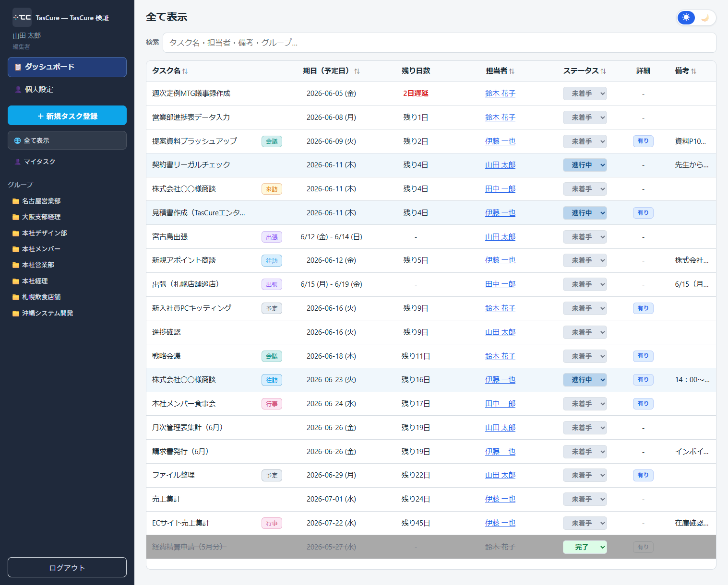
Task: Click ログアウト button
Action: coord(67,567)
